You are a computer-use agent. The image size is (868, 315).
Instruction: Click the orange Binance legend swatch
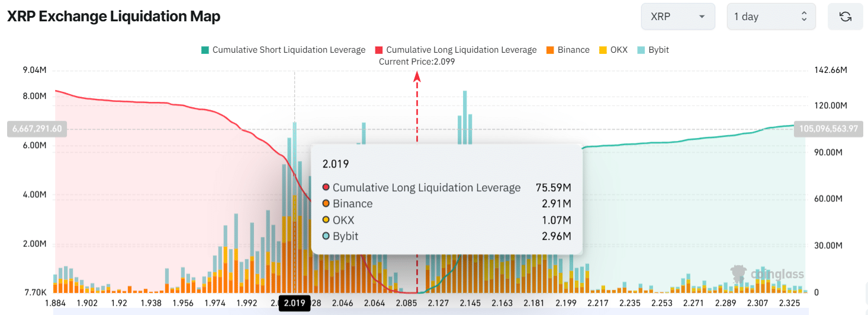click(550, 50)
